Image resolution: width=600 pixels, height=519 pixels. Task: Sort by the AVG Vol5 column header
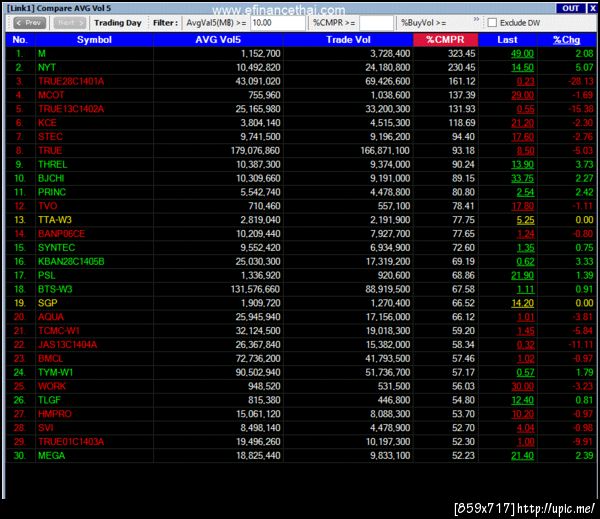coord(218,40)
